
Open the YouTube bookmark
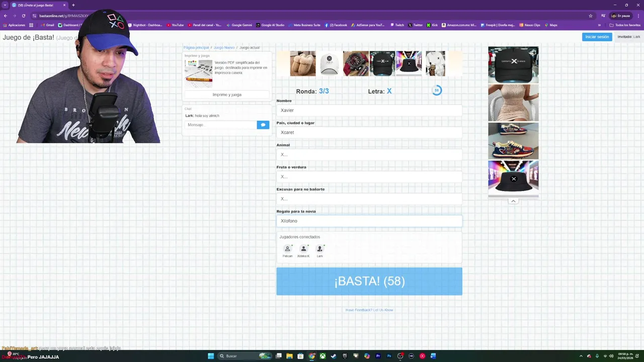(175, 25)
